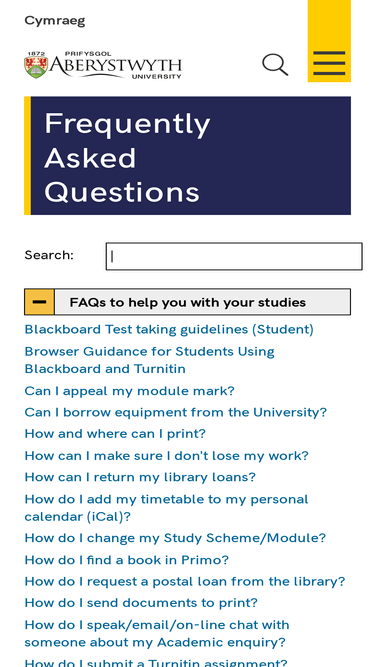Screen dimensions: 375x667
Task: Click the Aberystwyth University logo
Action: point(103,65)
